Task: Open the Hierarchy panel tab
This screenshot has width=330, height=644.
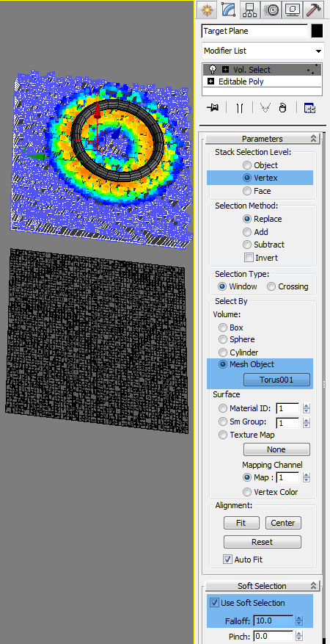Action: [x=249, y=9]
